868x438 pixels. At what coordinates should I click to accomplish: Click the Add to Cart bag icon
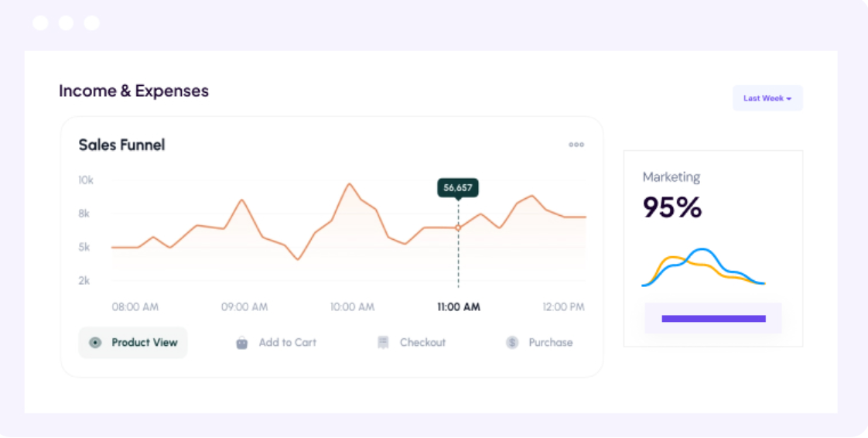tap(242, 343)
